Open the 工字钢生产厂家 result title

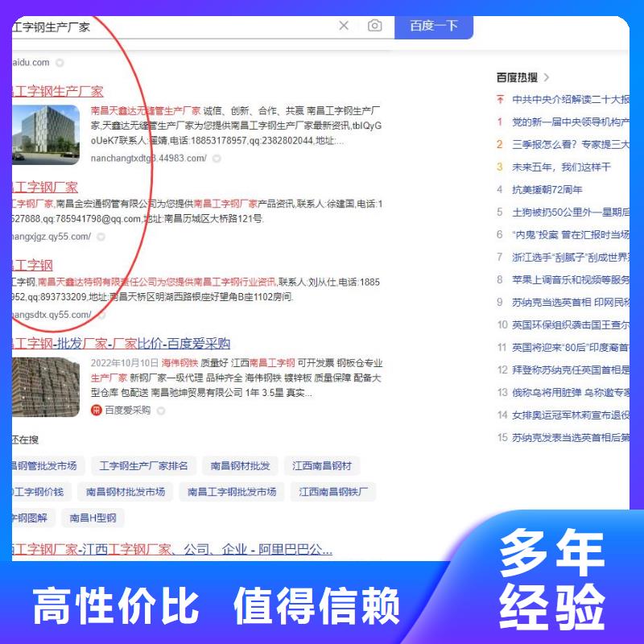[57, 91]
